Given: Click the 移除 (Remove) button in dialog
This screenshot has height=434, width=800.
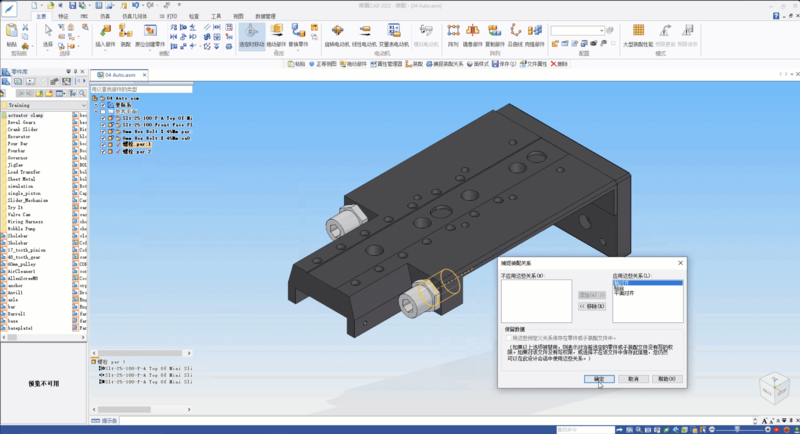Looking at the screenshot, I should tap(590, 305).
